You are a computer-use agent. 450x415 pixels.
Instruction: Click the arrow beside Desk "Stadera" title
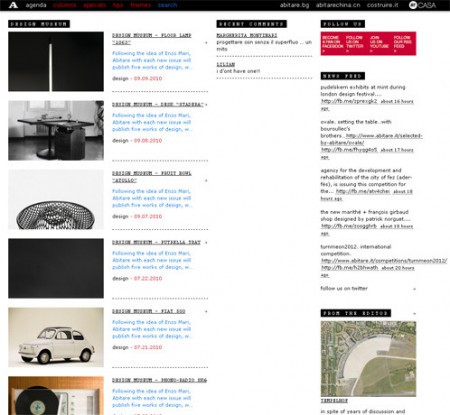point(206,104)
